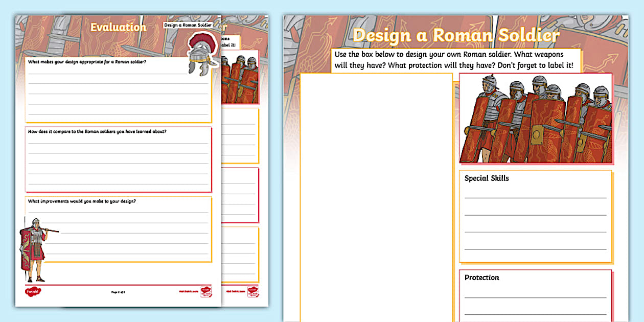644x322 pixels.
Task: Click the red divider line above the footer
Action: pyautogui.click(x=118, y=284)
